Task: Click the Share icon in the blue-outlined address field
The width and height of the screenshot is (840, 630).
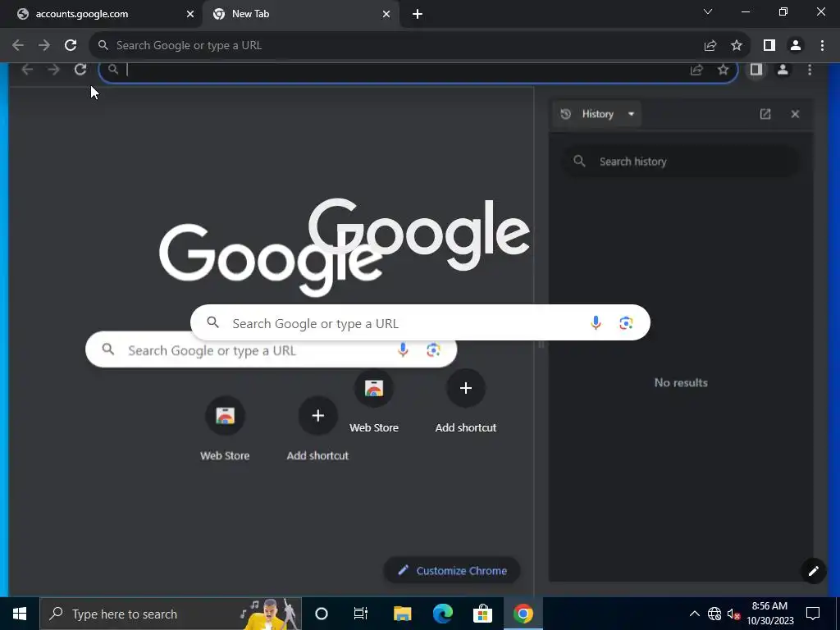Action: point(696,70)
